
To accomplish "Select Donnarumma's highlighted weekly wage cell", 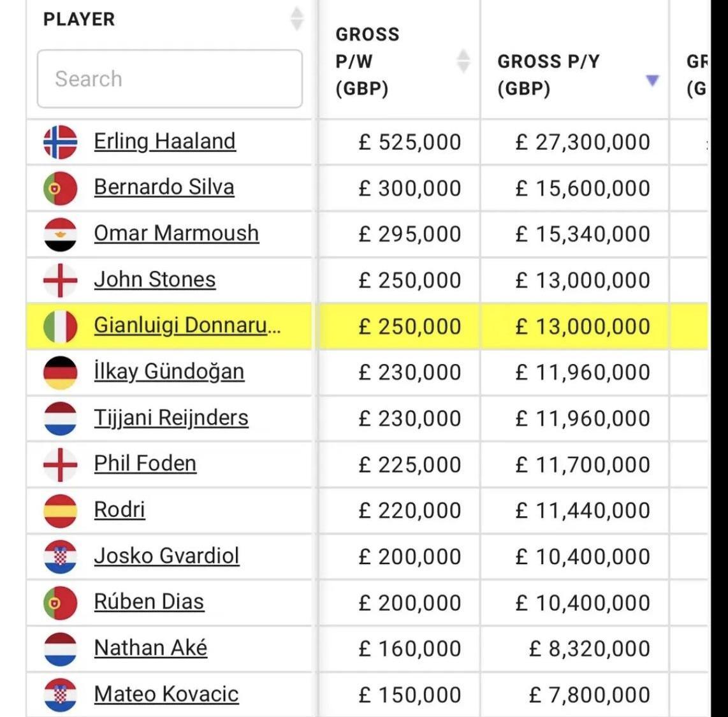I will coord(409,326).
